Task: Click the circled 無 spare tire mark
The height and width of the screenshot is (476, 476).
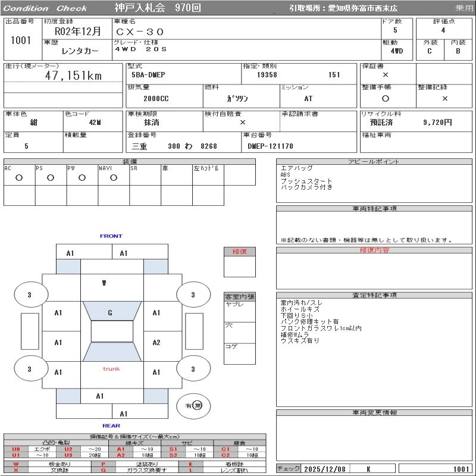Action: click(x=197, y=405)
